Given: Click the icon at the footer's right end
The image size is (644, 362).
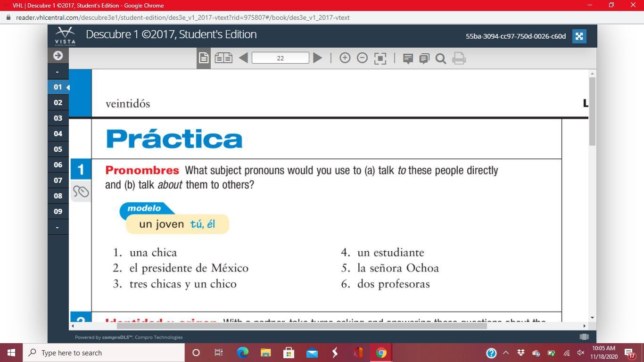Looking at the screenshot, I should [584, 337].
